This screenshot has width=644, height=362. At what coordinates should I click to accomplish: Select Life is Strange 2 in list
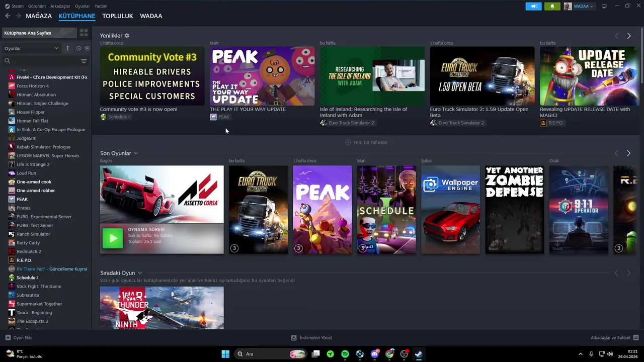point(33,164)
